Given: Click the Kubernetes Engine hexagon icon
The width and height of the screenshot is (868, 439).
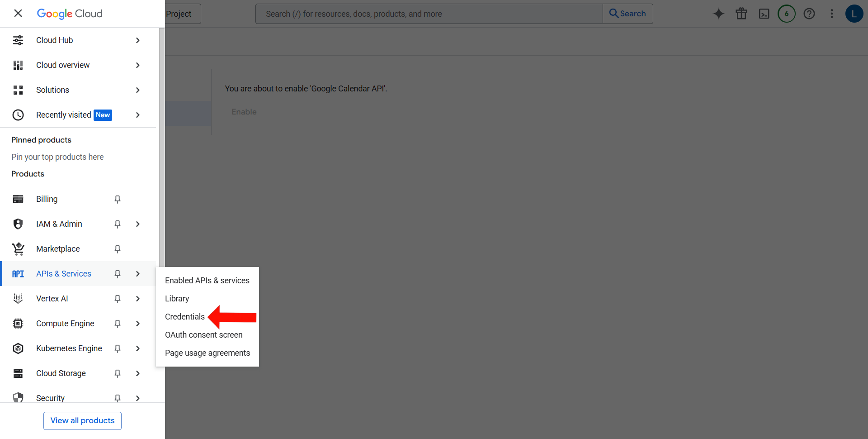Looking at the screenshot, I should [x=18, y=348].
